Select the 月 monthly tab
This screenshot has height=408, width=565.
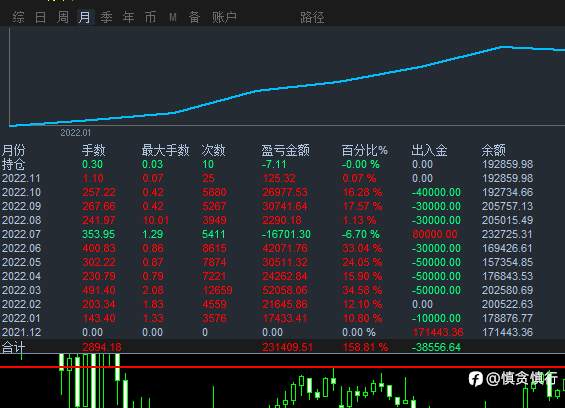[85, 17]
